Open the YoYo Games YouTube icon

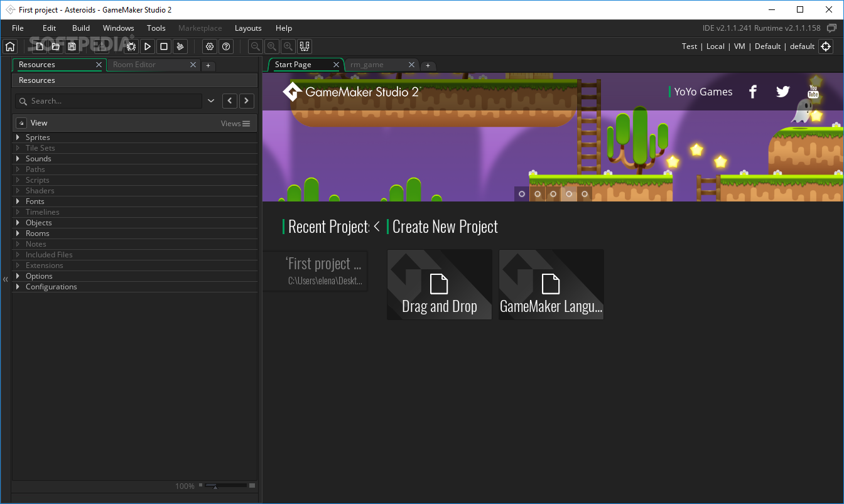coord(813,92)
